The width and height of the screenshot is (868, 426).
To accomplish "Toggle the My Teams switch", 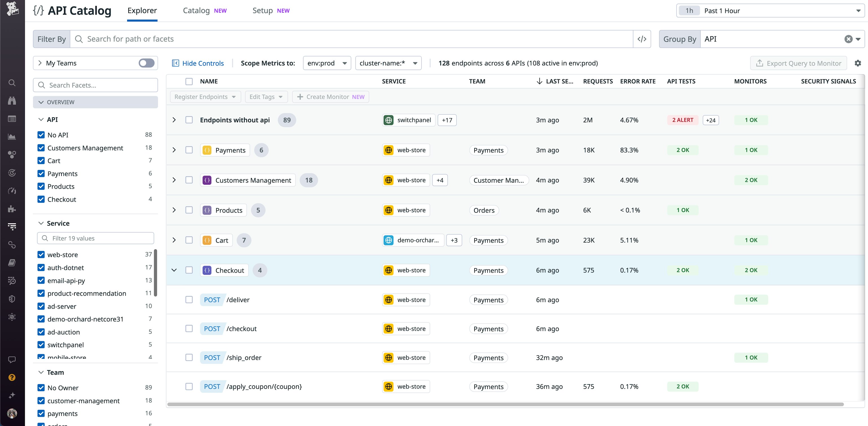I will point(146,63).
